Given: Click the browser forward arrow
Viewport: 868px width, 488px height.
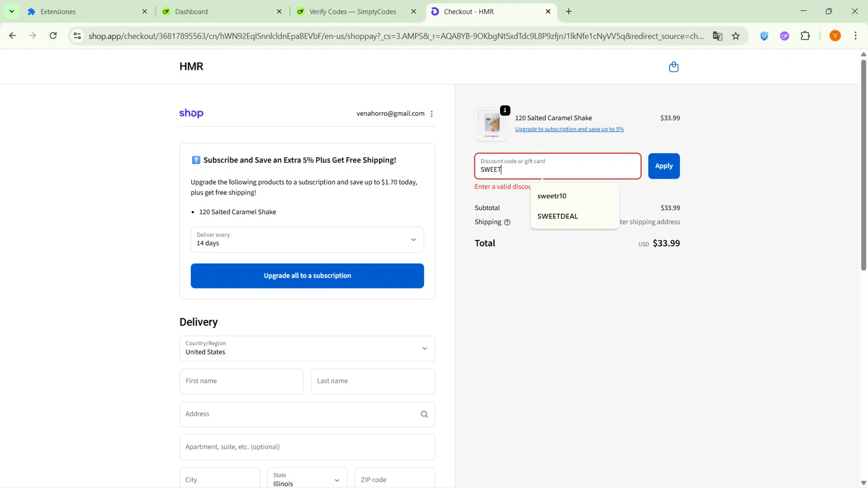Looking at the screenshot, I should pyautogui.click(x=33, y=36).
